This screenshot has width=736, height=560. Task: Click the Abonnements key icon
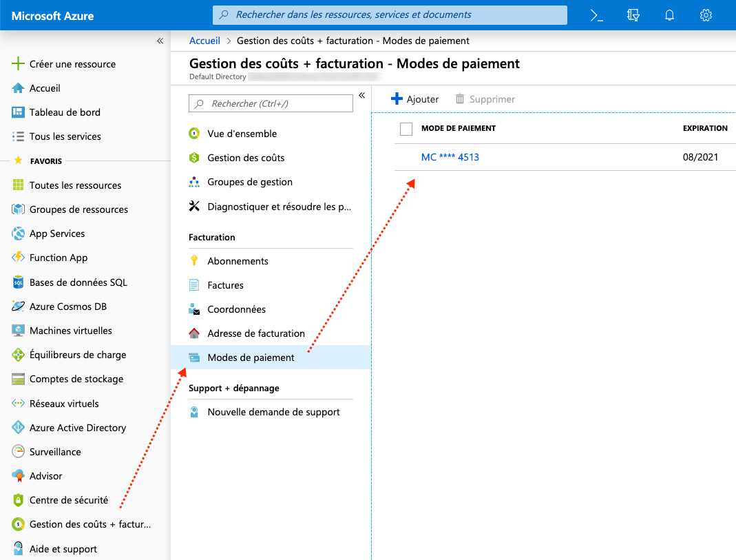coord(194,260)
